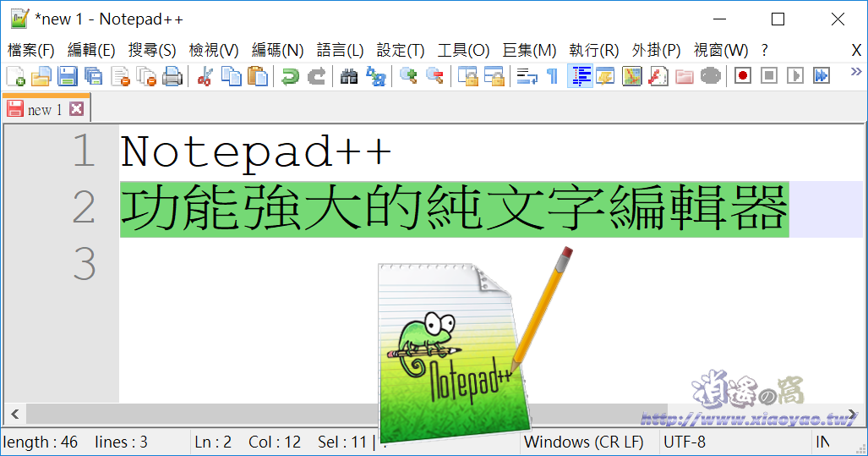
Task: Close all documents toolbar icon
Action: tap(146, 76)
